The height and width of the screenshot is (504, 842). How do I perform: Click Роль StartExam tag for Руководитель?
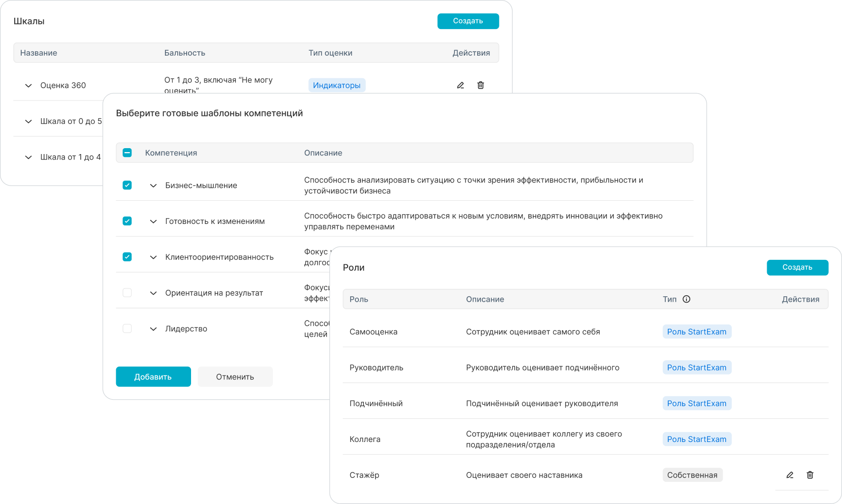pos(697,368)
